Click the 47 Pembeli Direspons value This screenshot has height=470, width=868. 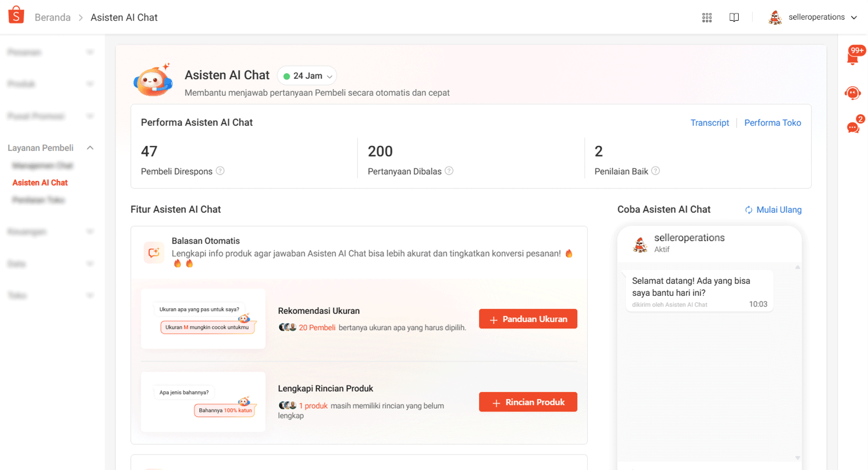(149, 151)
